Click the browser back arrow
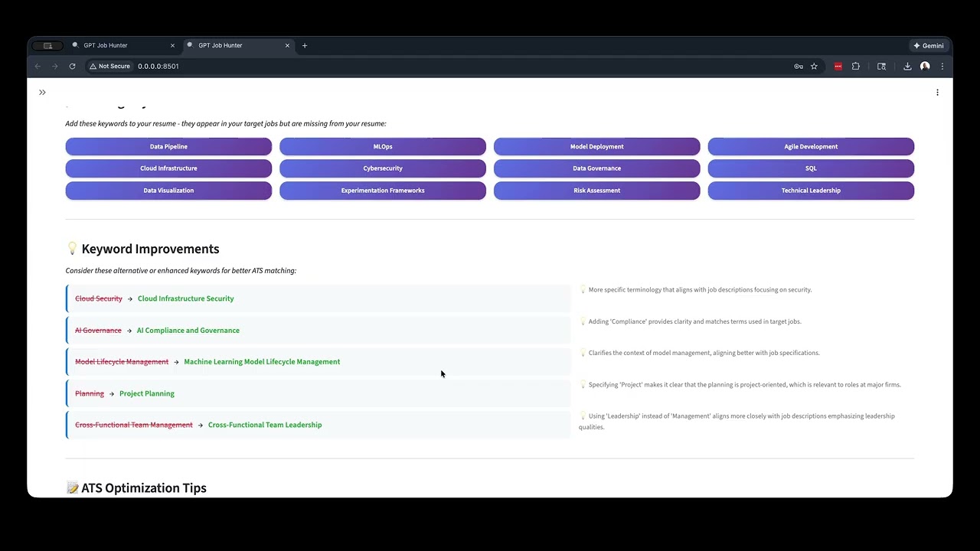 click(38, 67)
